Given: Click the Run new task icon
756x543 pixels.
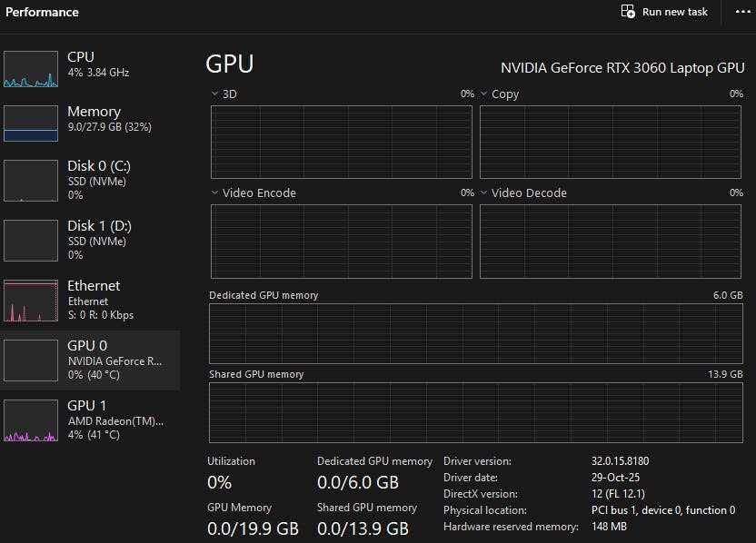Looking at the screenshot, I should click(x=628, y=12).
